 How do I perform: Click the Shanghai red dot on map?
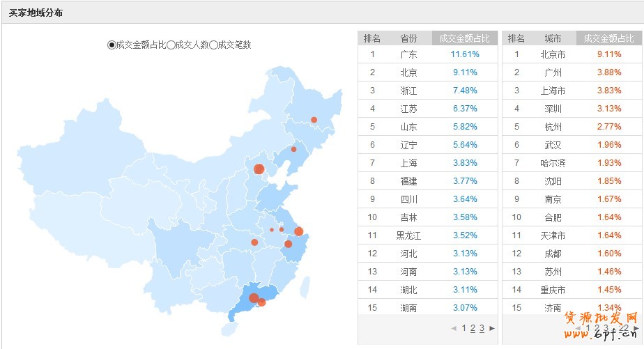299,231
